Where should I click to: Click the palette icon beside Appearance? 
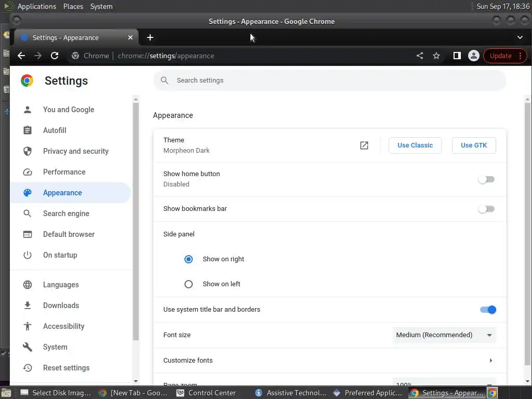click(x=28, y=193)
